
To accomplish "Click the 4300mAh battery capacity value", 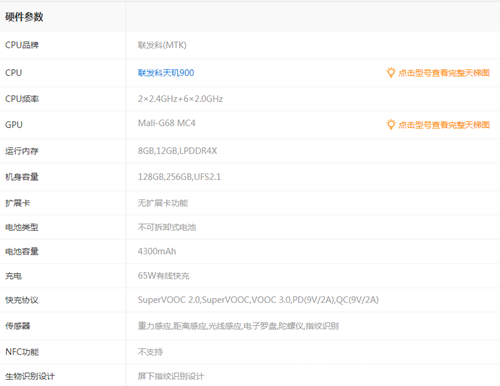I will [157, 251].
